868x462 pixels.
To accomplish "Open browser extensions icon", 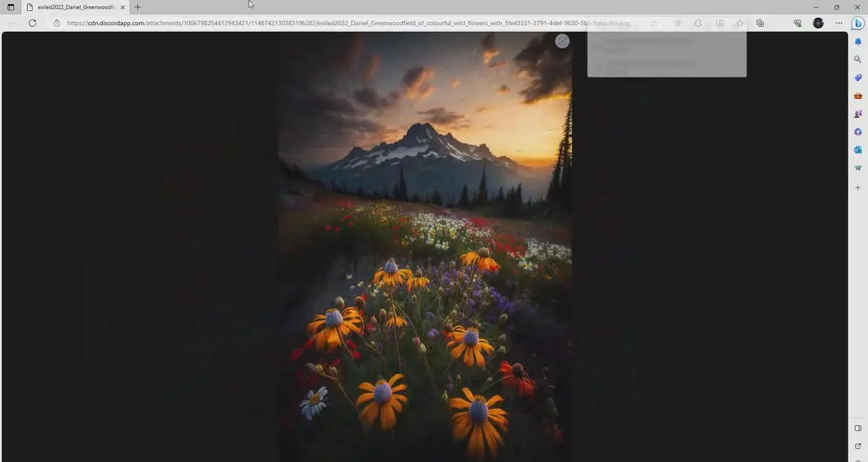I will coord(698,23).
